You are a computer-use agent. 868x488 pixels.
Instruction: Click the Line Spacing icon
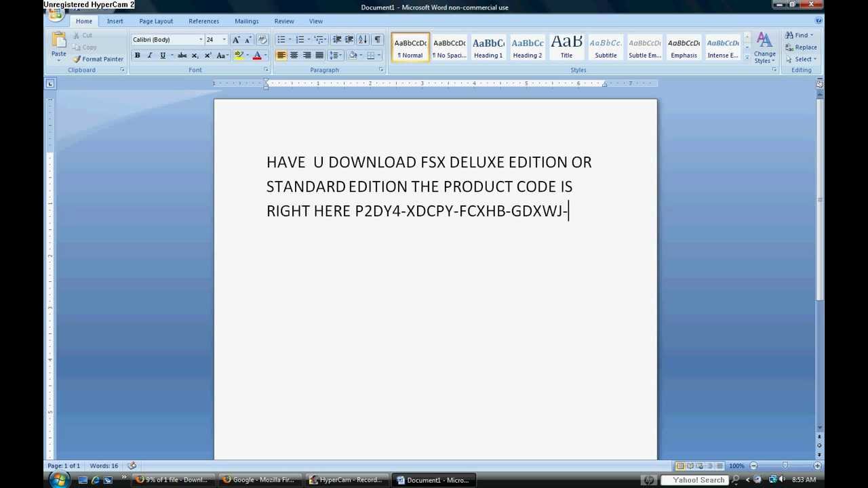pos(334,56)
